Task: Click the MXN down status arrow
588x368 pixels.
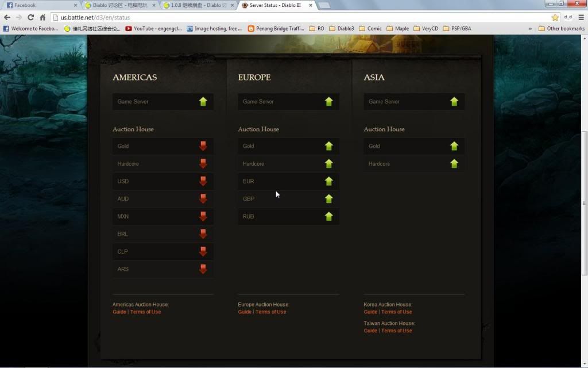Action: 203,216
